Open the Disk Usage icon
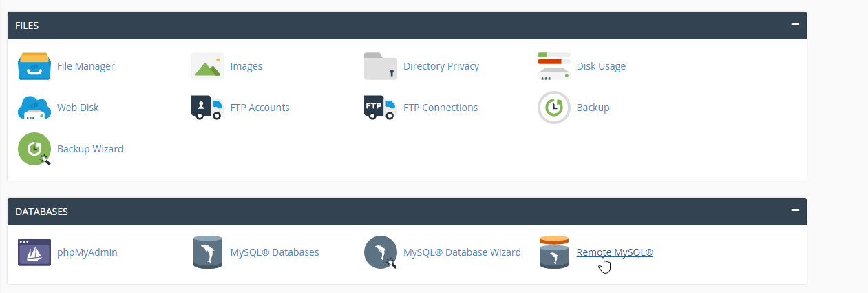 tap(554, 66)
